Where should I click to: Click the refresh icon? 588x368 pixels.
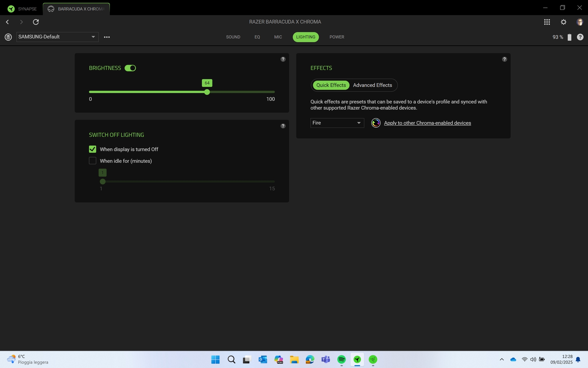click(x=36, y=22)
